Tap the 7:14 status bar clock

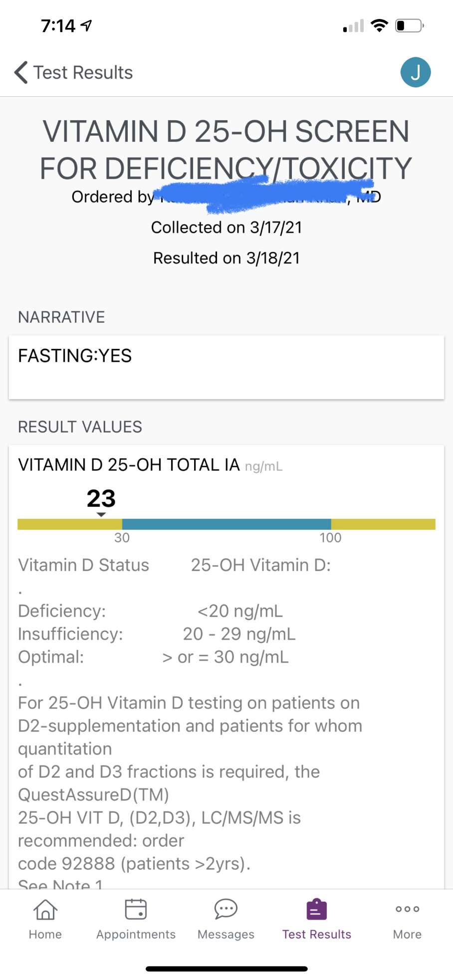coord(58,25)
